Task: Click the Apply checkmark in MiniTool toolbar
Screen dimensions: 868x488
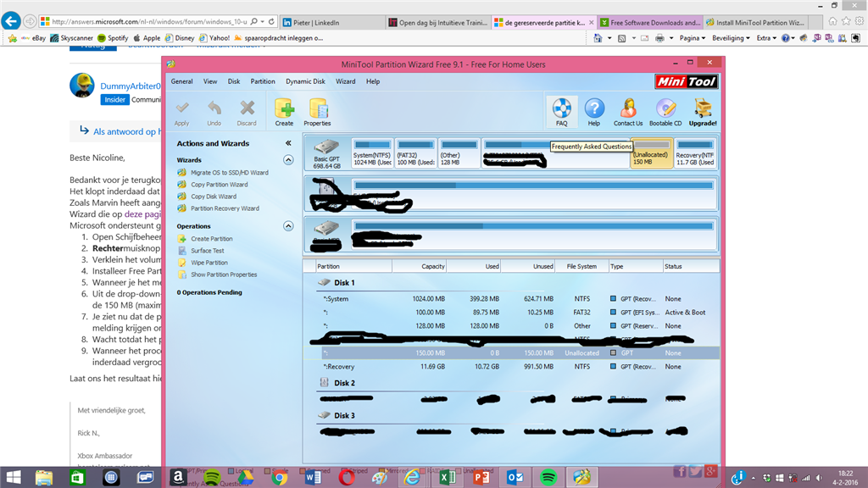Action: pos(182,113)
